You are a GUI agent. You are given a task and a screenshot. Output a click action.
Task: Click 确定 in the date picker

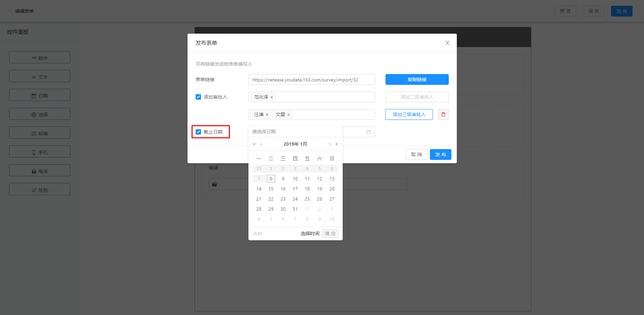click(330, 234)
